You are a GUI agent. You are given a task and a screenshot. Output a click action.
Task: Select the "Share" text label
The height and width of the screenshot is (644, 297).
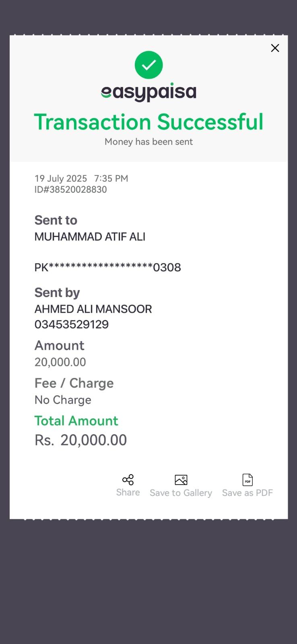(128, 492)
